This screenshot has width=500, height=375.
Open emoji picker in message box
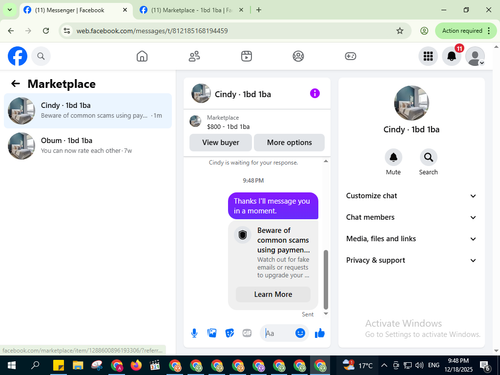300,333
